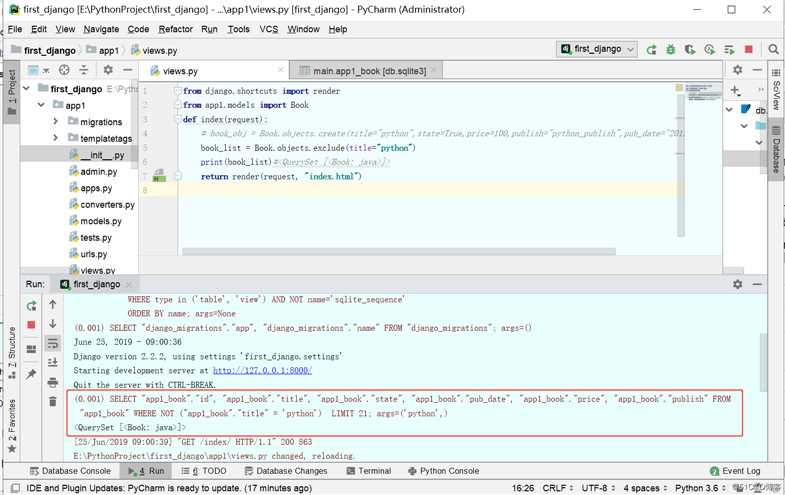Open Database Changes tool window

pos(286,471)
